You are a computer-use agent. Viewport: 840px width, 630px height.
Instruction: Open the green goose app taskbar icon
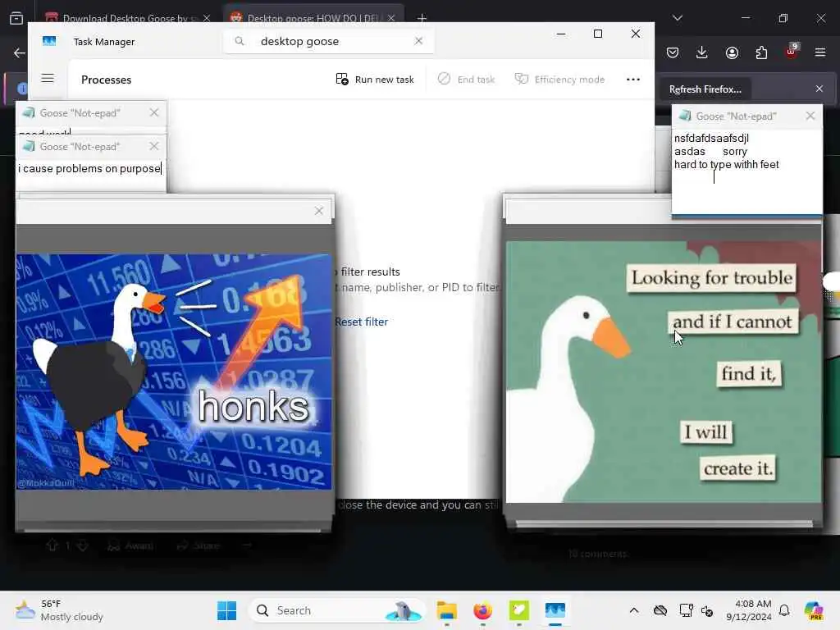(518, 610)
